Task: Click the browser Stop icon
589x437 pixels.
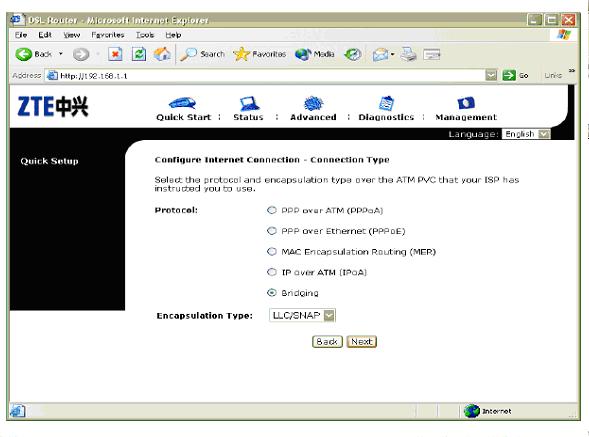Action: pos(115,54)
